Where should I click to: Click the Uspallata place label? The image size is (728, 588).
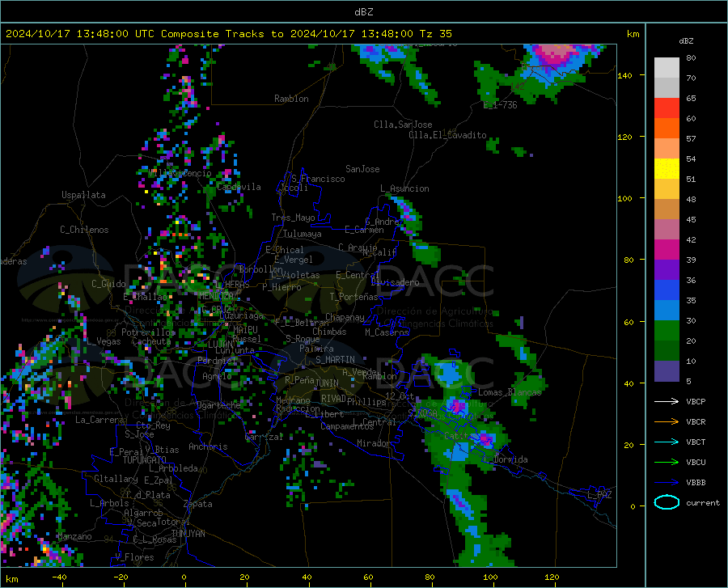click(x=83, y=195)
